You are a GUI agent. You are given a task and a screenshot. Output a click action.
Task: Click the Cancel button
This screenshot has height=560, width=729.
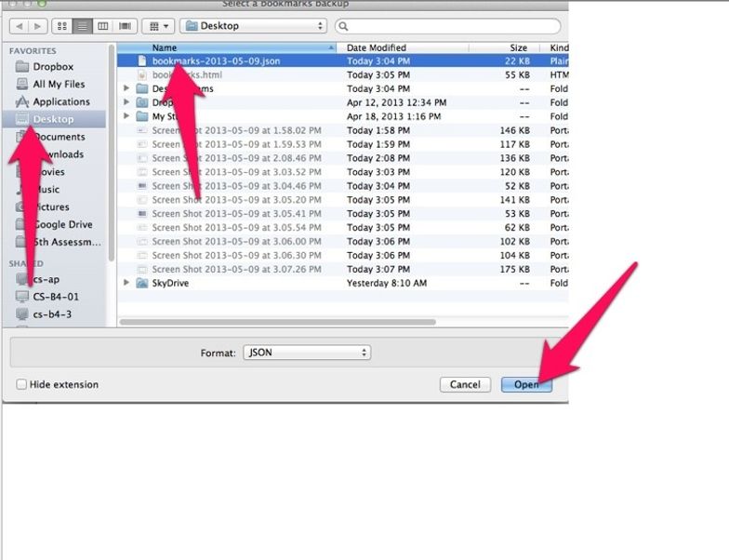point(465,384)
